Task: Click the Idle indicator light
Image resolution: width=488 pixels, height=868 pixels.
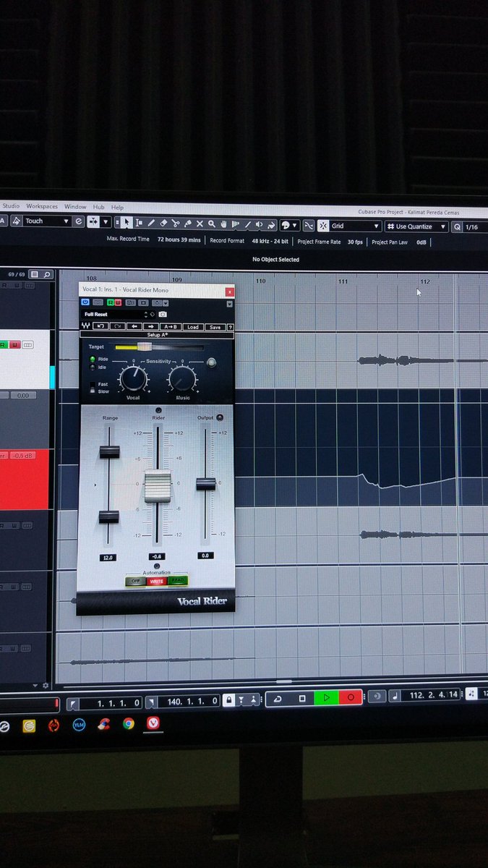Action: (93, 367)
